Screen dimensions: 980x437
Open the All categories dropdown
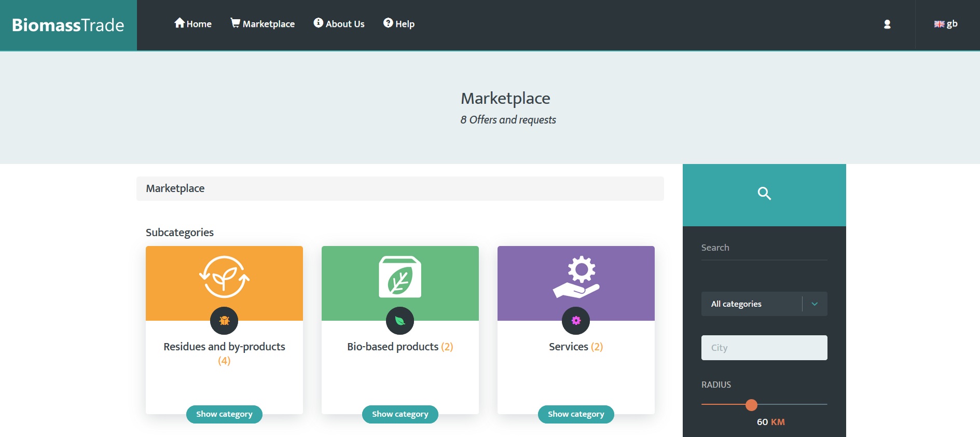[x=764, y=304]
